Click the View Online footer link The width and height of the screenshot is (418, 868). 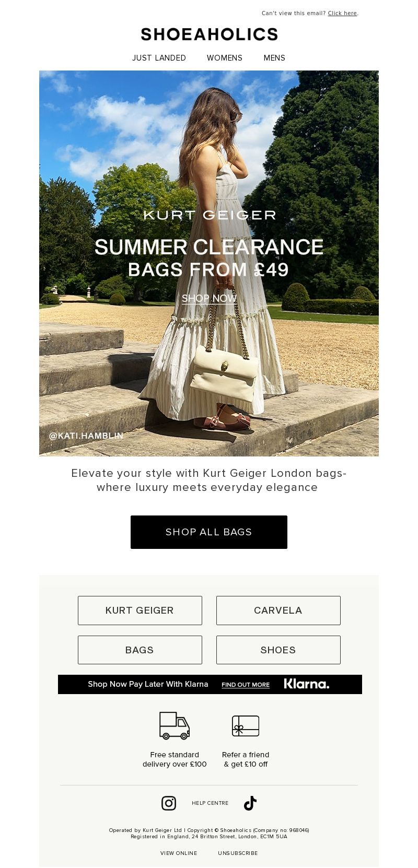(x=179, y=853)
